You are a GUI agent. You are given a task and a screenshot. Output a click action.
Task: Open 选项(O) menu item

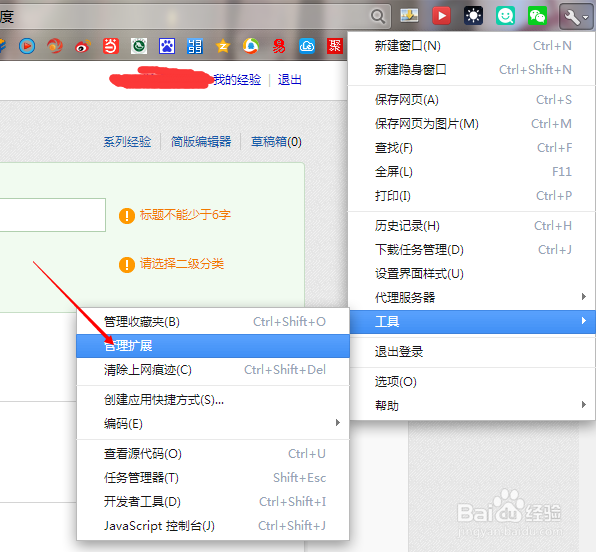[472, 382]
